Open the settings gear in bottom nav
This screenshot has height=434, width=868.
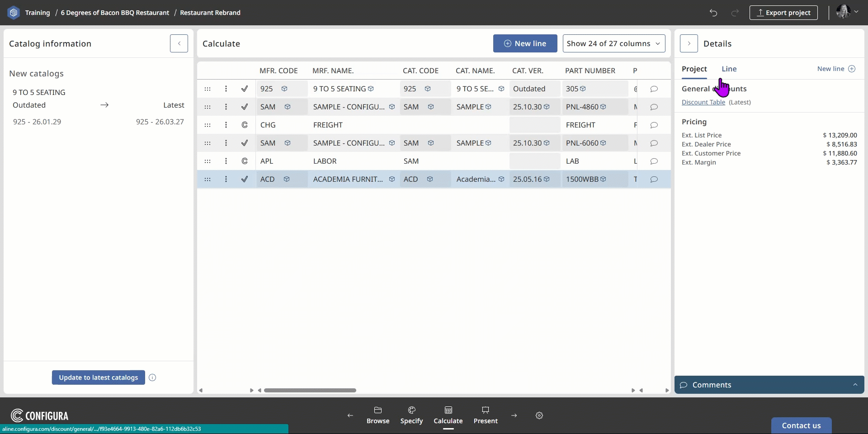[x=539, y=415]
